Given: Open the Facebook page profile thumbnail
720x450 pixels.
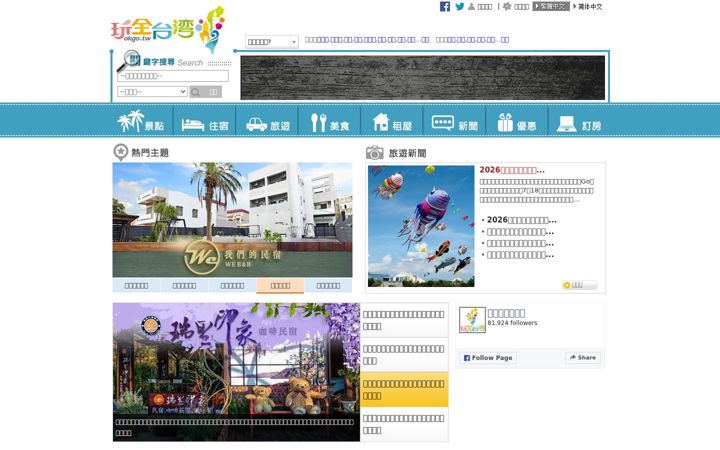Looking at the screenshot, I should click(x=472, y=320).
